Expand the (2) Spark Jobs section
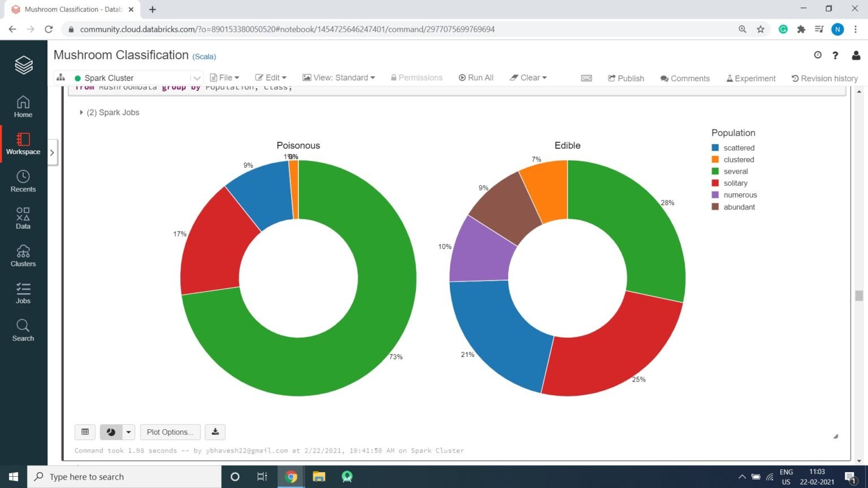The height and width of the screenshot is (488, 868). (x=110, y=112)
